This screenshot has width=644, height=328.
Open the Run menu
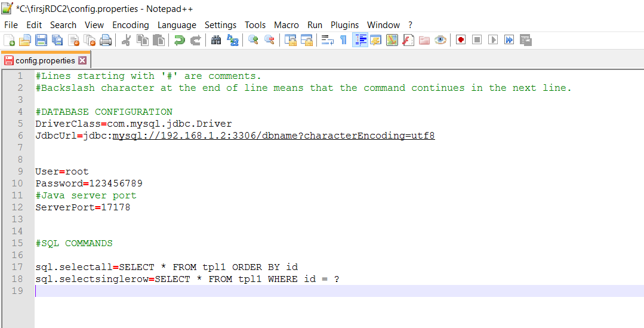pyautogui.click(x=315, y=25)
